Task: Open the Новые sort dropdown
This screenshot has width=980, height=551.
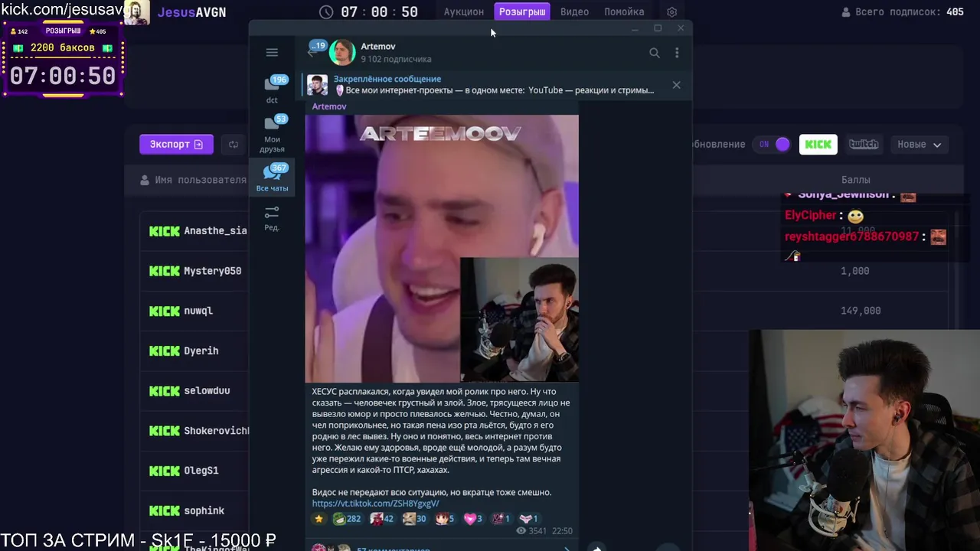Action: coord(919,144)
